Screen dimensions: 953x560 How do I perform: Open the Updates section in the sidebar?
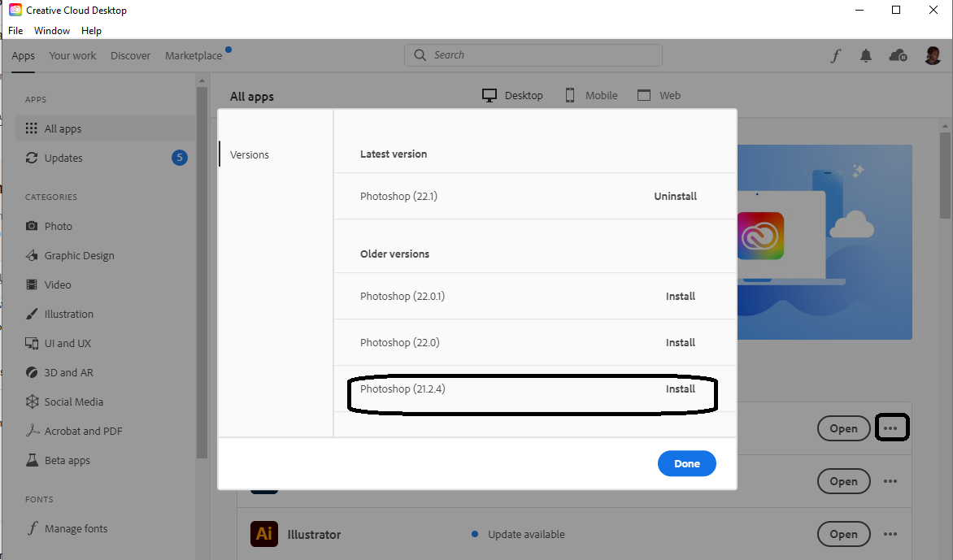pyautogui.click(x=63, y=157)
